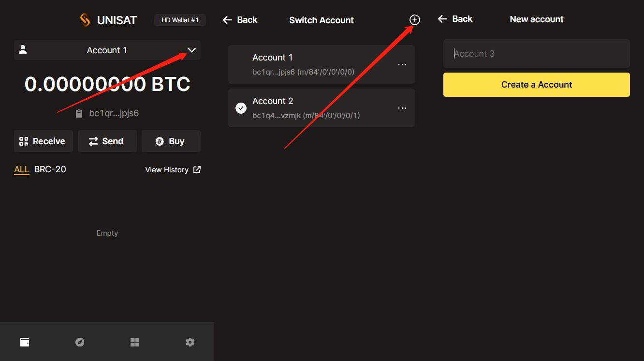
Task: Open options menu for Account 1
Action: coord(402,64)
